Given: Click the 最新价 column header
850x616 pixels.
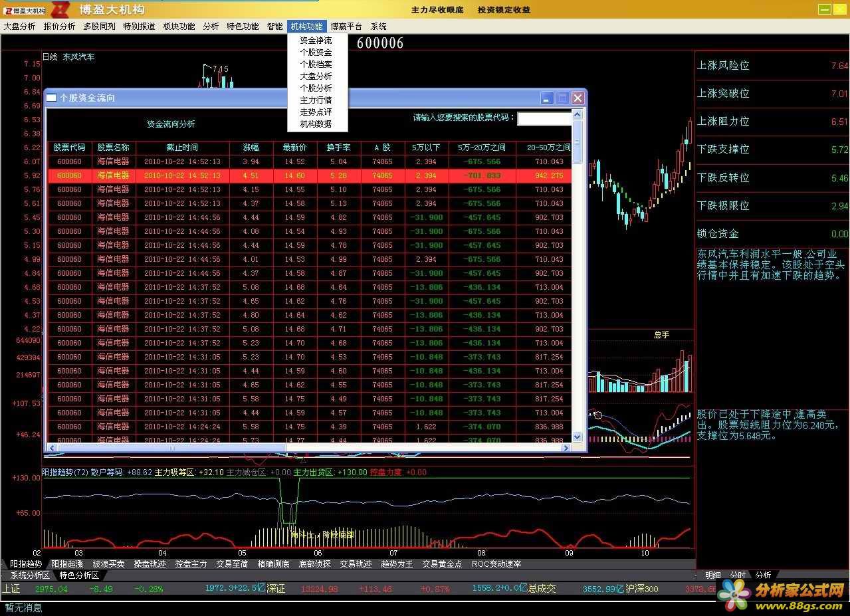Looking at the screenshot, I should [295, 148].
